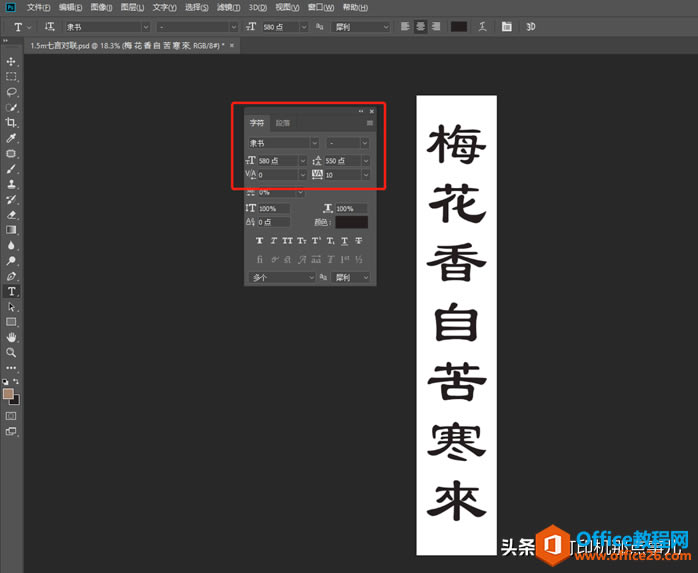Image resolution: width=698 pixels, height=573 pixels.
Task: Click the foreground color swatch in toolbox
Action: [x=8, y=394]
